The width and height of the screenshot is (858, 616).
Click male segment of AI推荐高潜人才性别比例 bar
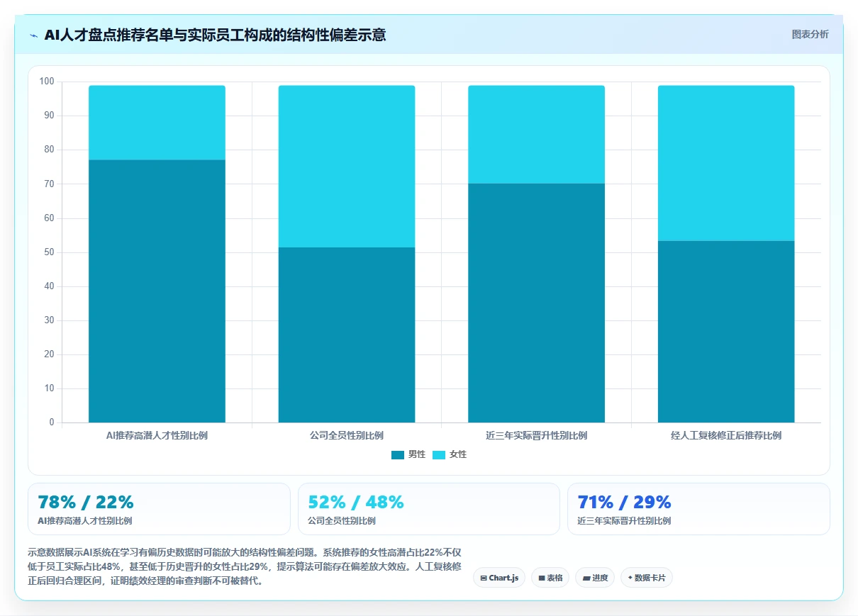pyautogui.click(x=157, y=291)
